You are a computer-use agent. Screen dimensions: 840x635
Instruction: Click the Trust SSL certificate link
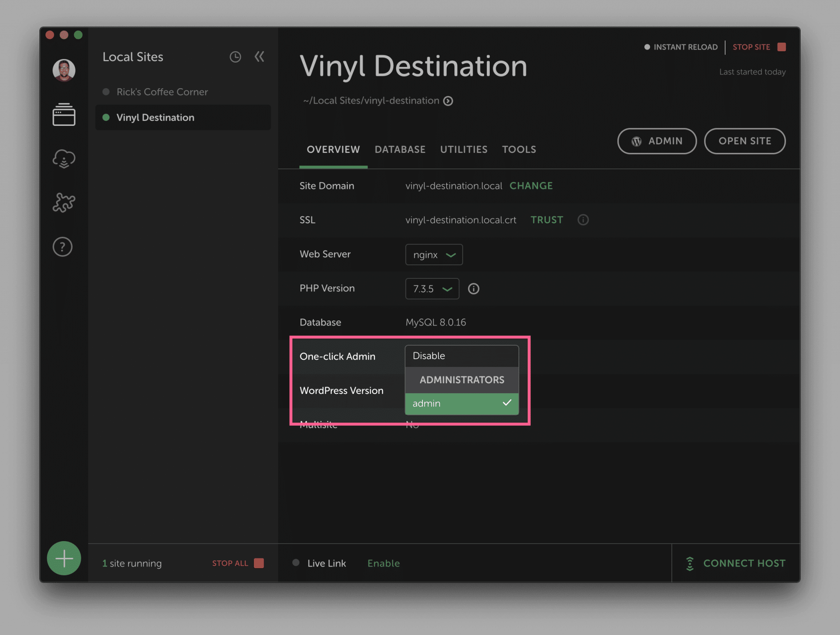coord(547,220)
